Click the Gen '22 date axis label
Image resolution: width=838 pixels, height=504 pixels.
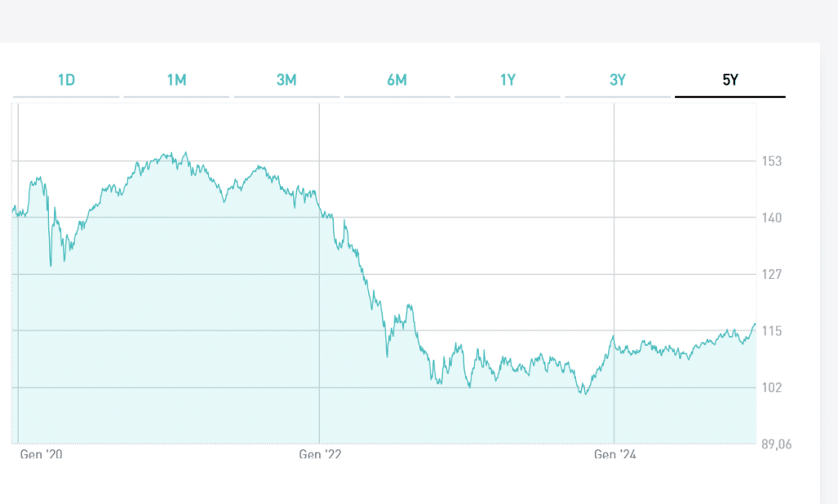click(319, 454)
